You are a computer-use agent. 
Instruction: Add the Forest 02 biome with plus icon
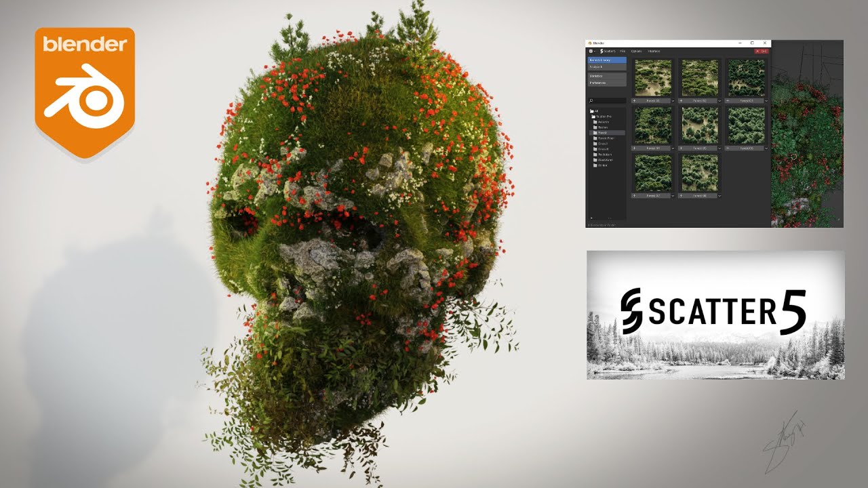pos(681,101)
